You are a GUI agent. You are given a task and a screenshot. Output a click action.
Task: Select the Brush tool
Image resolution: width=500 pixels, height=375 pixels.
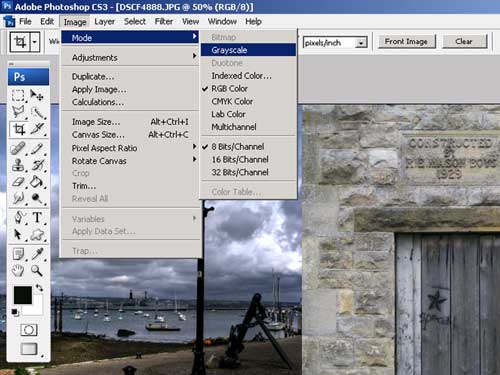point(37,148)
